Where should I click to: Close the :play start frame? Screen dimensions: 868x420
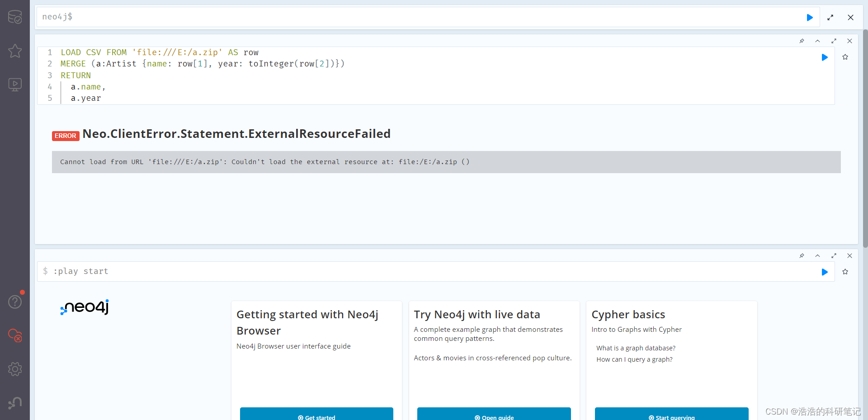pyautogui.click(x=849, y=255)
